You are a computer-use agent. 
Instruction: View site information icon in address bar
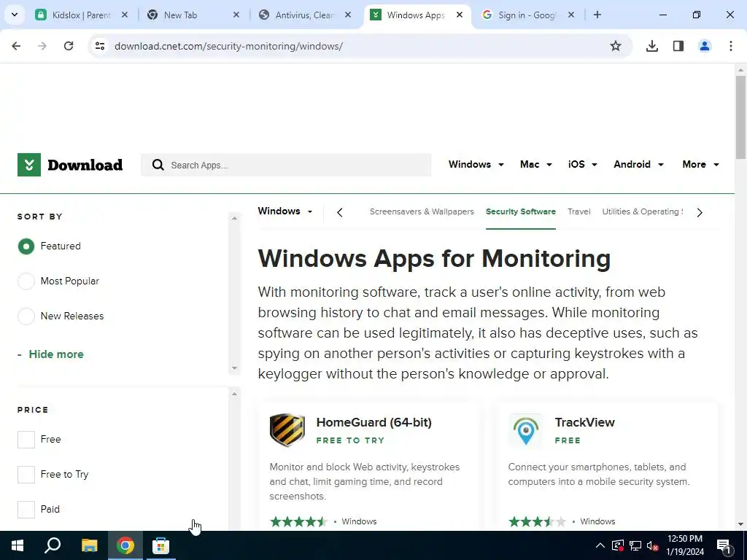[100, 46]
